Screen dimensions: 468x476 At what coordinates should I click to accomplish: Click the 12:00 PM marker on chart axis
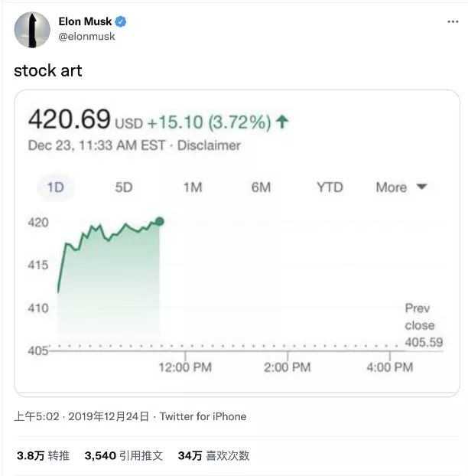pyautogui.click(x=185, y=367)
